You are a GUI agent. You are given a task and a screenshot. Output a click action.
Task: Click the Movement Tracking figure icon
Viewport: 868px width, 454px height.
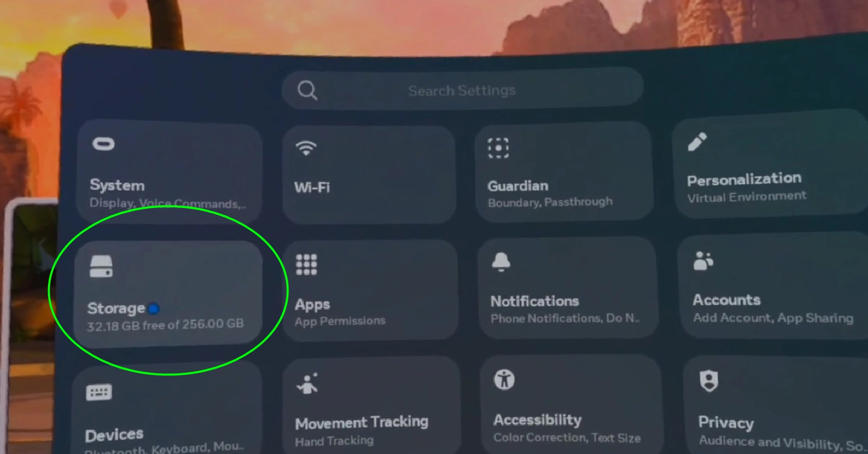click(x=307, y=384)
